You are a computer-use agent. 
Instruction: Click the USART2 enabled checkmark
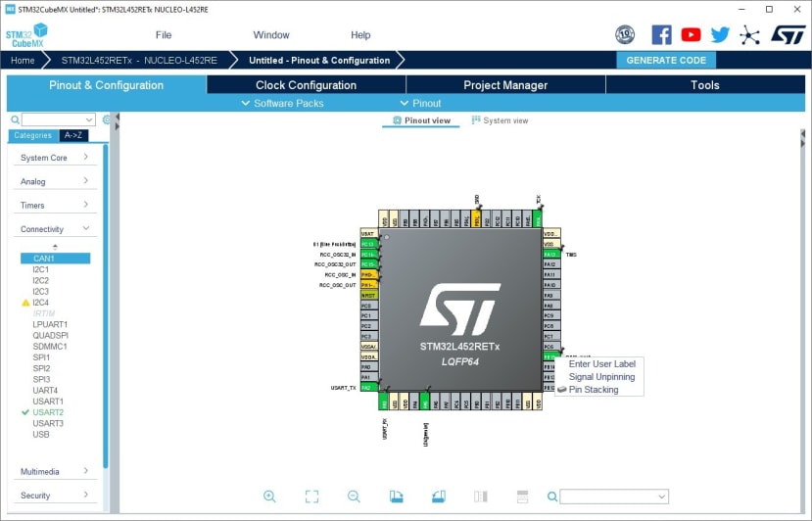[x=25, y=412]
